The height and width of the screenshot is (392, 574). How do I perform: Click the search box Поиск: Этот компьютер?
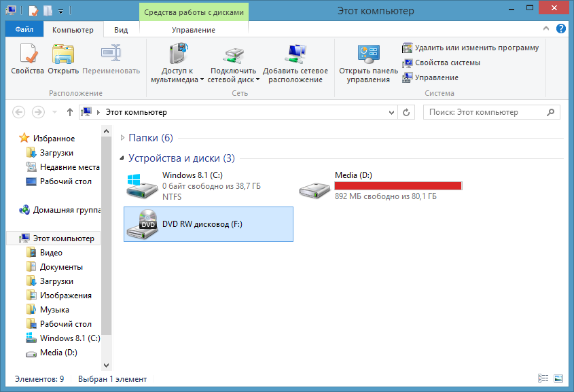492,112
